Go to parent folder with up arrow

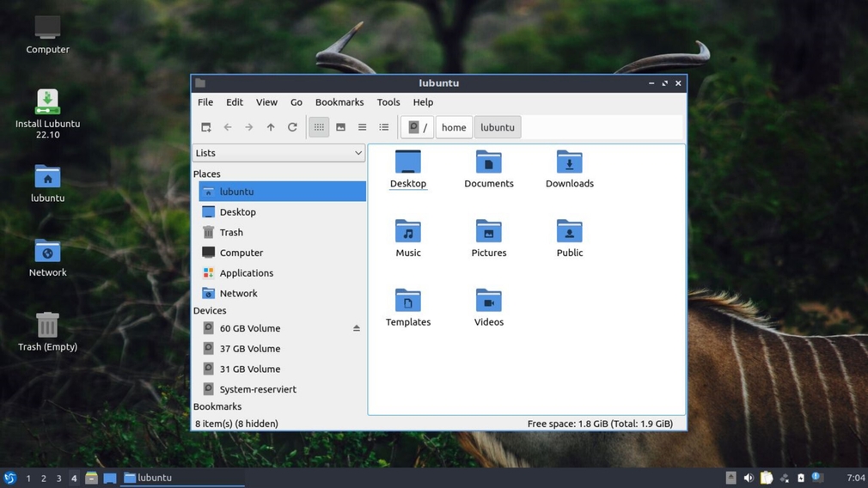pyautogui.click(x=271, y=127)
